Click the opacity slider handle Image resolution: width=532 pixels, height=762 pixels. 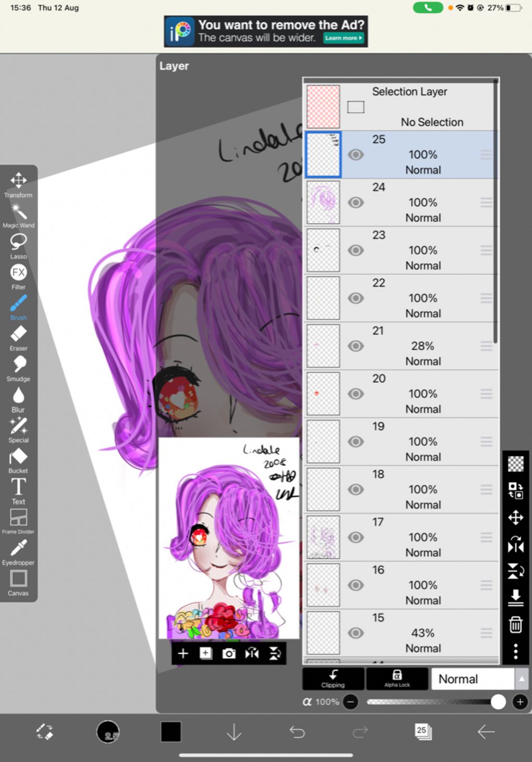pyautogui.click(x=498, y=702)
